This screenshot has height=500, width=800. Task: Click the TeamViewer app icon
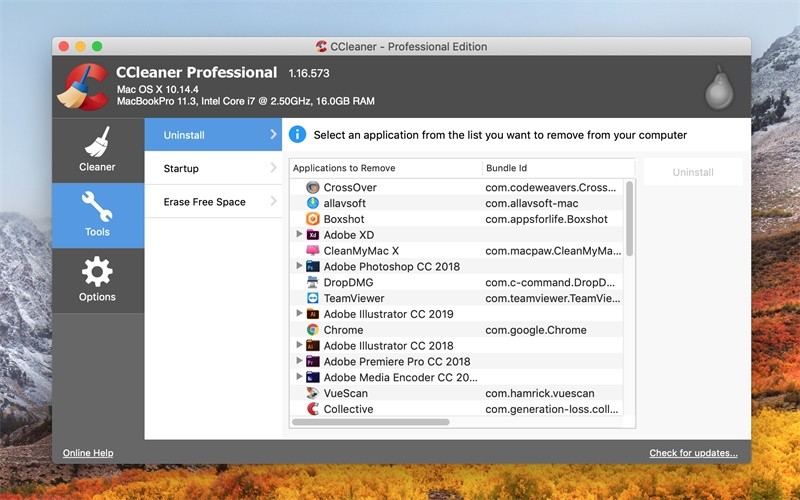313,298
